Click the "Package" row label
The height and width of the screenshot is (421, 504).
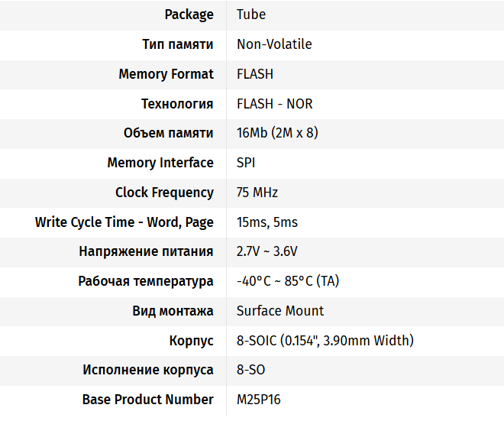(x=189, y=15)
